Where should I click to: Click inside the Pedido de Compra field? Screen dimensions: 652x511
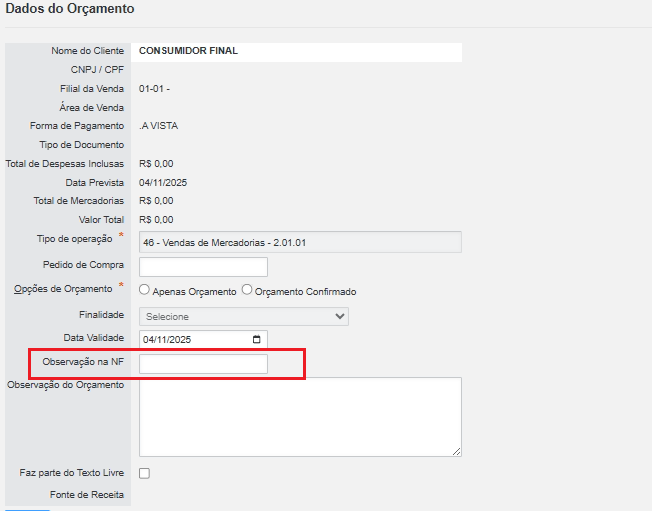coord(203,266)
